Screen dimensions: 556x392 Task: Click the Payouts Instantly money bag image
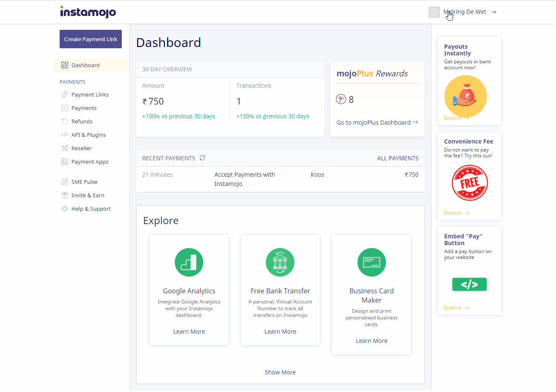click(465, 96)
